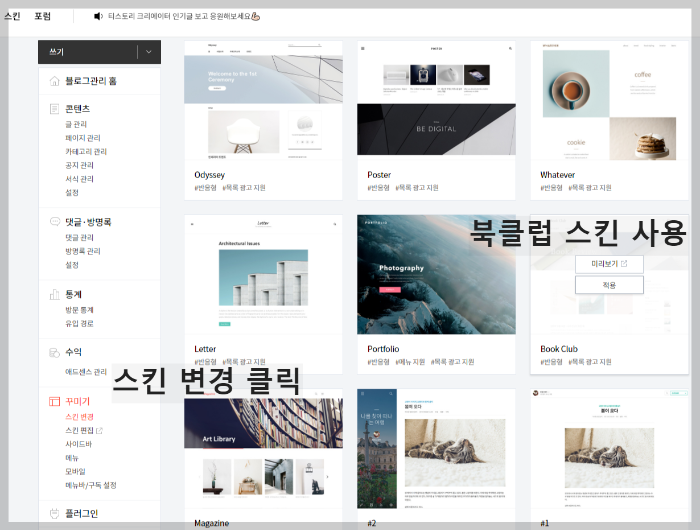Open 댓글 관리 in sidebar
The width and height of the screenshot is (700, 530).
(x=79, y=238)
